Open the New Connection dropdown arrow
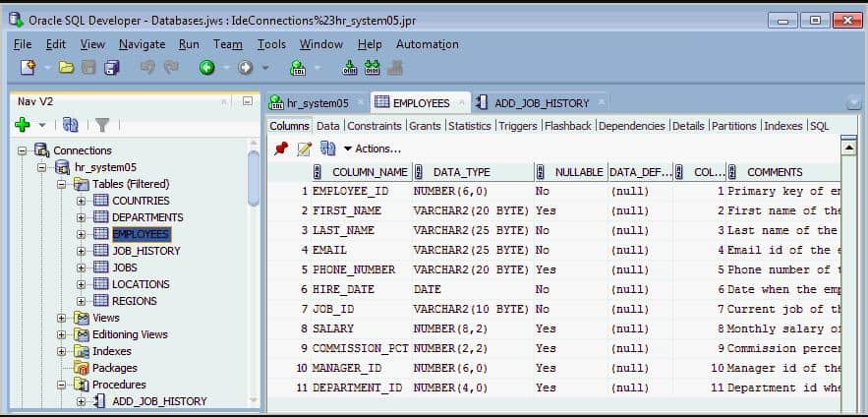 point(42,125)
